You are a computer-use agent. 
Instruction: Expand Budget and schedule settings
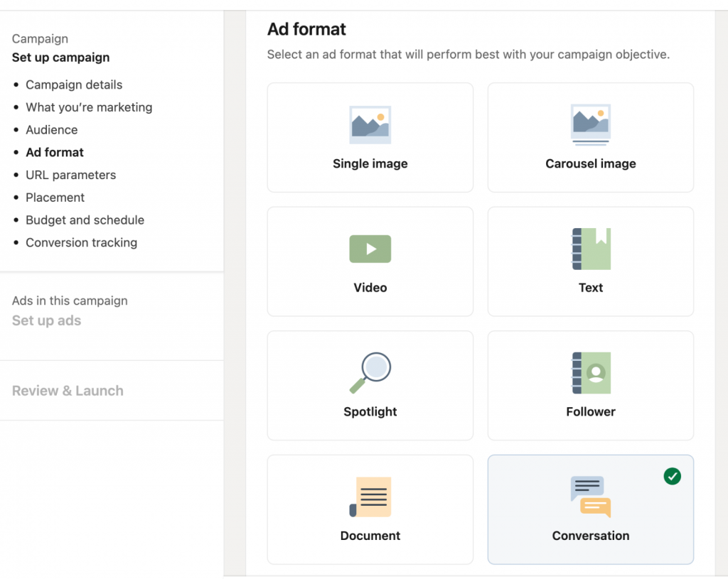[85, 220]
